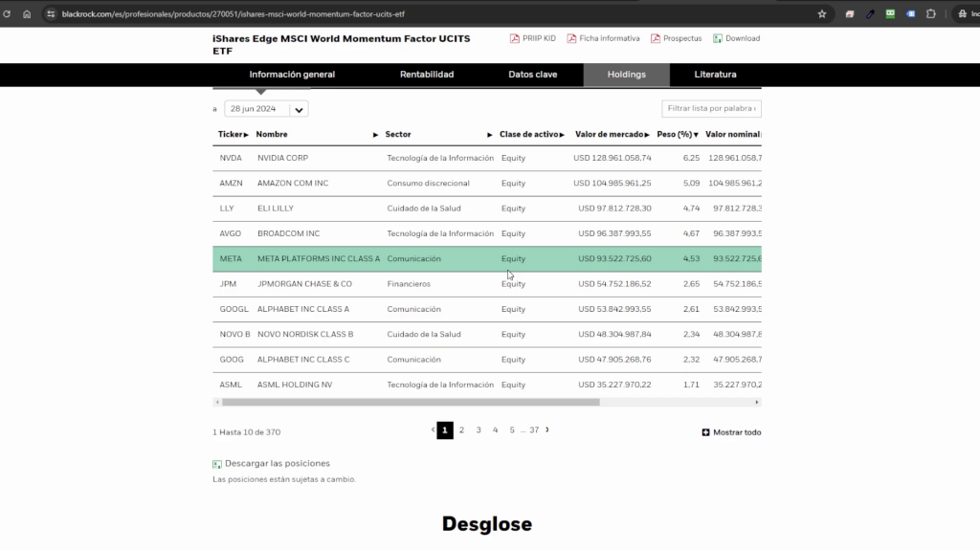This screenshot has height=551, width=980.
Task: Click the spreadsheet icon beside Descargar las posiciones
Action: (217, 464)
